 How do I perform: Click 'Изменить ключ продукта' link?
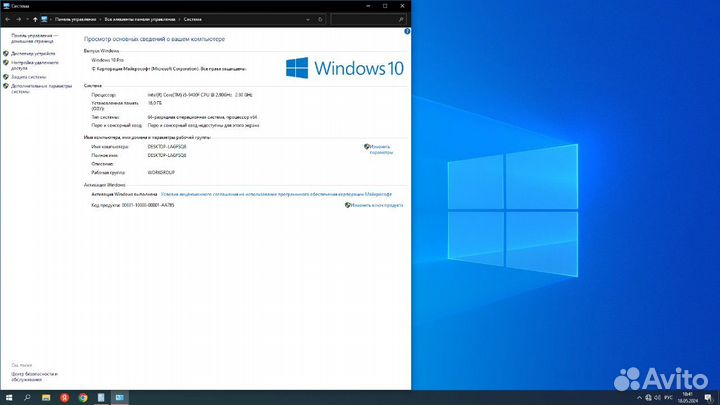click(x=377, y=205)
